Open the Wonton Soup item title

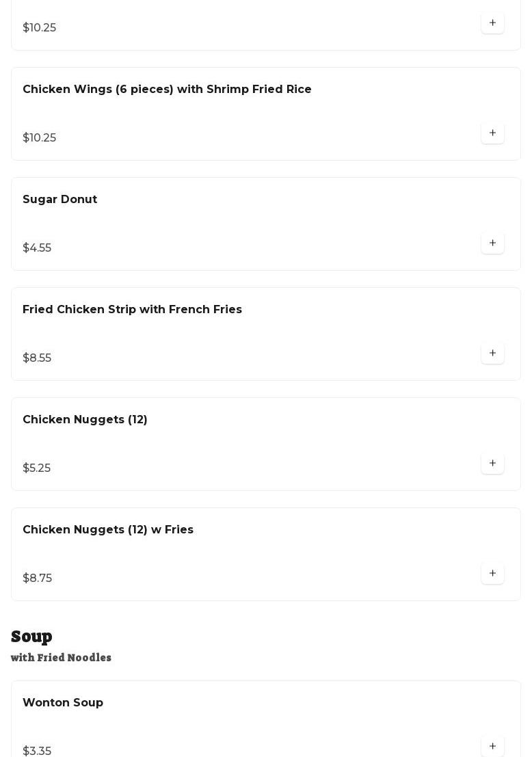click(63, 703)
